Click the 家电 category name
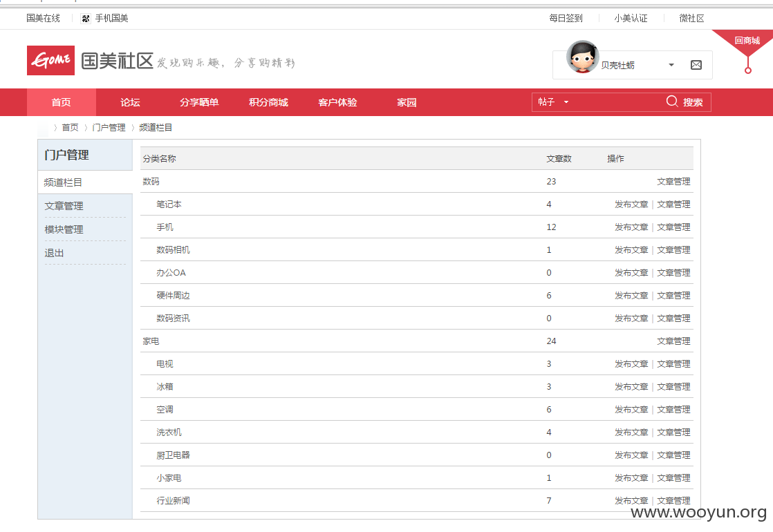The height and width of the screenshot is (532, 773). point(151,341)
